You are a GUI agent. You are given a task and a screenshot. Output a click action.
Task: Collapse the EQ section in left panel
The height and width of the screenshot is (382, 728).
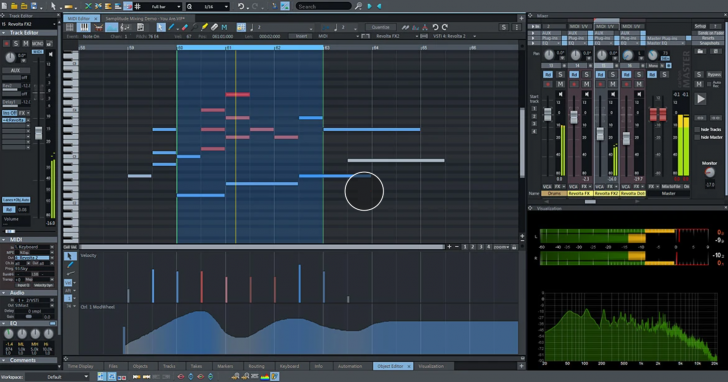click(4, 323)
